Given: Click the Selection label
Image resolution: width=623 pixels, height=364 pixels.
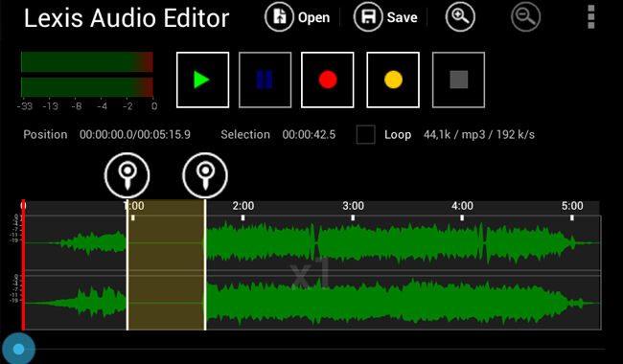Looking at the screenshot, I should [245, 134].
